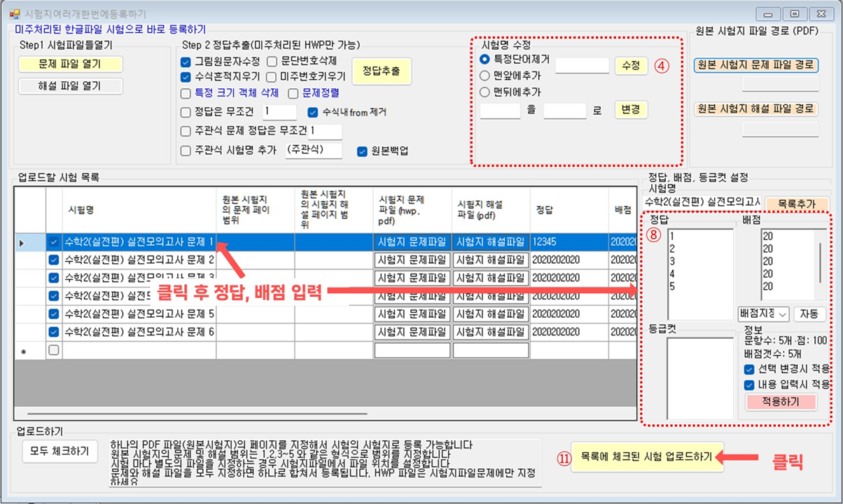Uncheck the row checkbox for 문제 2 exam

(x=54, y=260)
